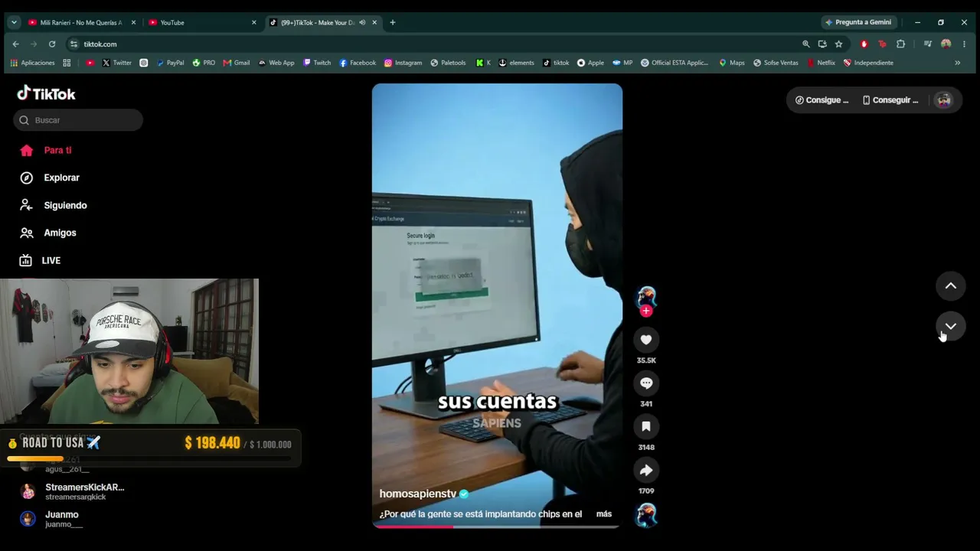The width and height of the screenshot is (980, 551).
Task: Open the Extensions puzzle icon
Action: tap(900, 44)
